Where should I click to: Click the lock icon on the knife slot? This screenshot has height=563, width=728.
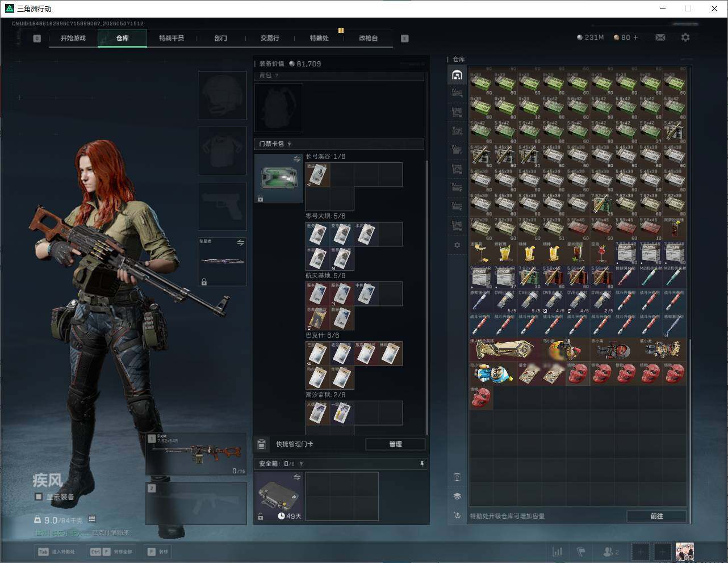[204, 281]
